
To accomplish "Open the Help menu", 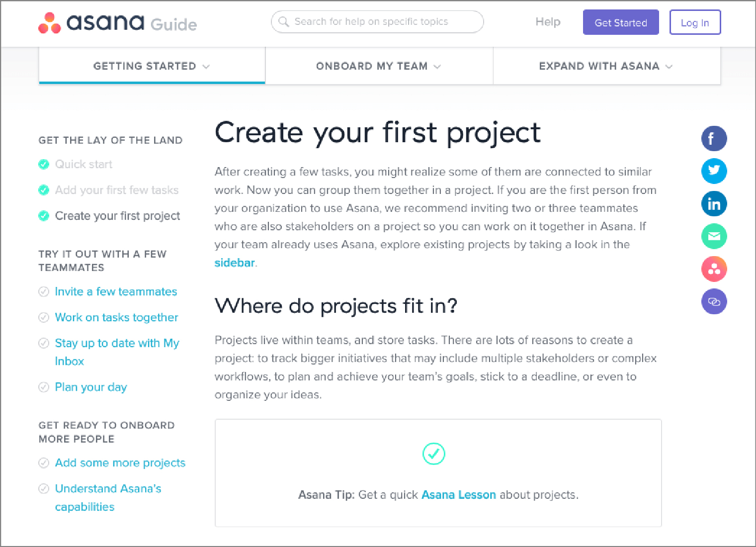I will [548, 22].
